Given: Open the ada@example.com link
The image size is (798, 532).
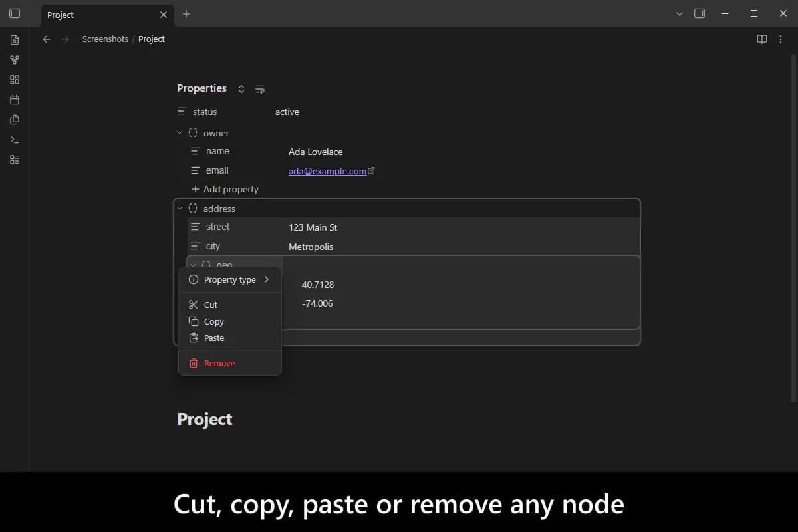Looking at the screenshot, I should (327, 171).
